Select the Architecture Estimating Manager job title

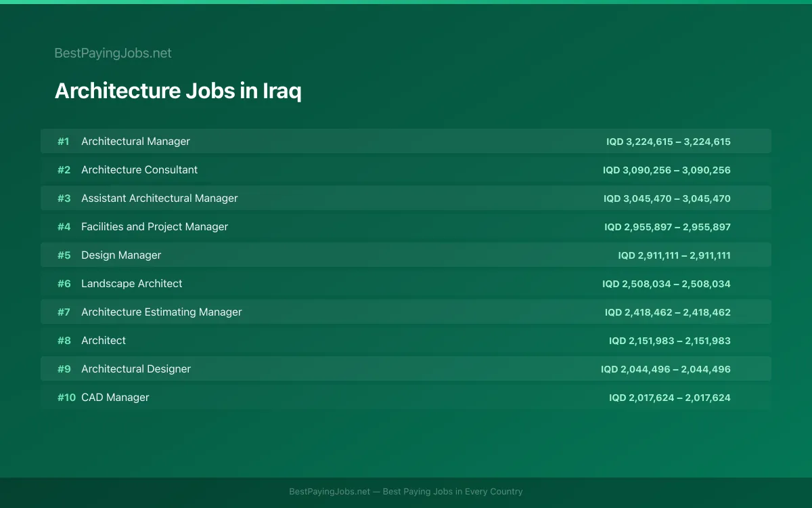[x=162, y=312]
